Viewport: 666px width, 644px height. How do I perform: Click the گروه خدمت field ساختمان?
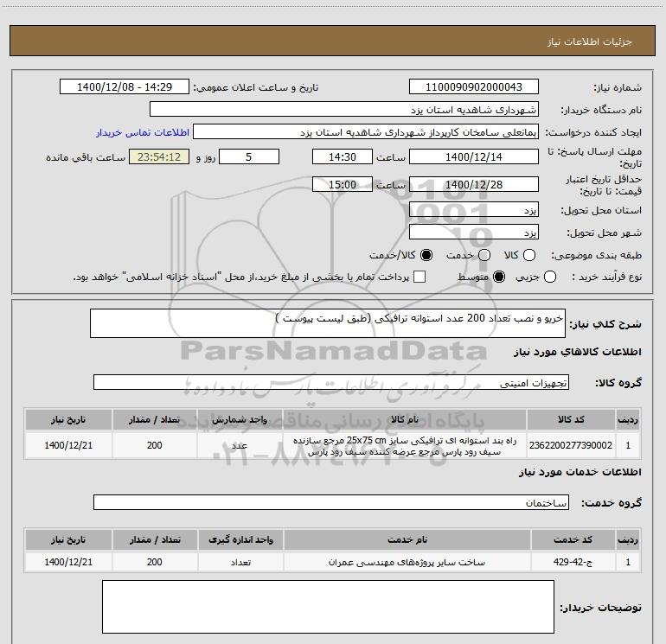[x=331, y=502]
